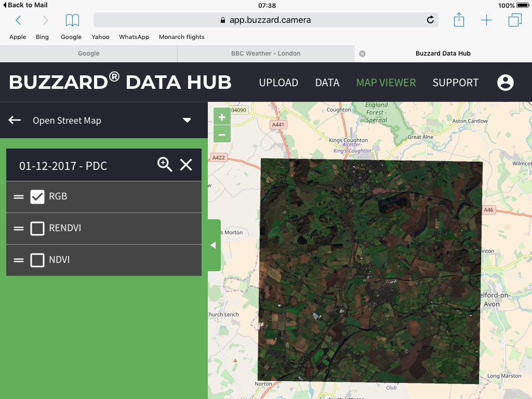The height and width of the screenshot is (399, 532).
Task: Close the Buzzard Data Hub tab
Action: click(x=362, y=54)
